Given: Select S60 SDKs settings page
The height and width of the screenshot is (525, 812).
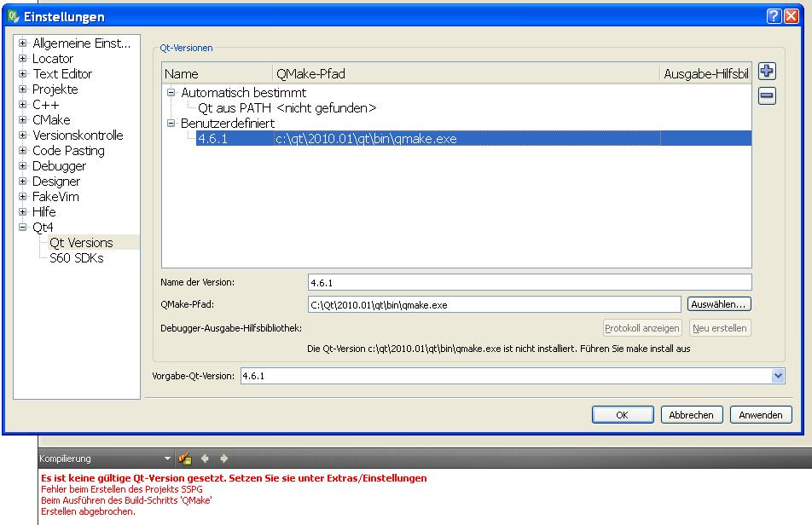Looking at the screenshot, I should click(x=77, y=258).
